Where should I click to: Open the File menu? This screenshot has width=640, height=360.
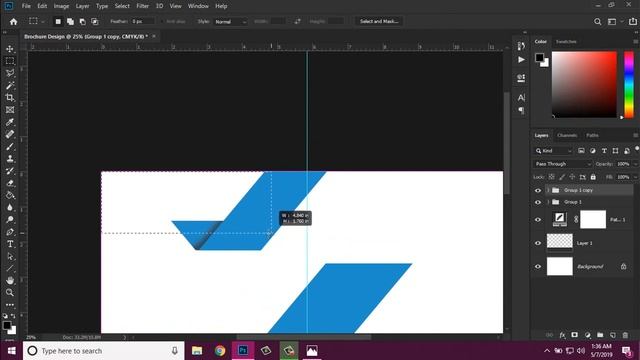point(26,6)
